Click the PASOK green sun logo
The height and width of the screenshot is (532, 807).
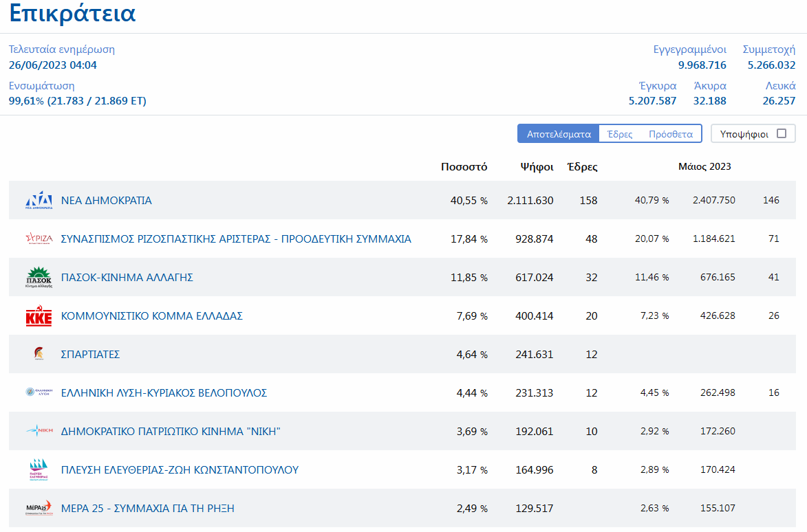[39, 277]
